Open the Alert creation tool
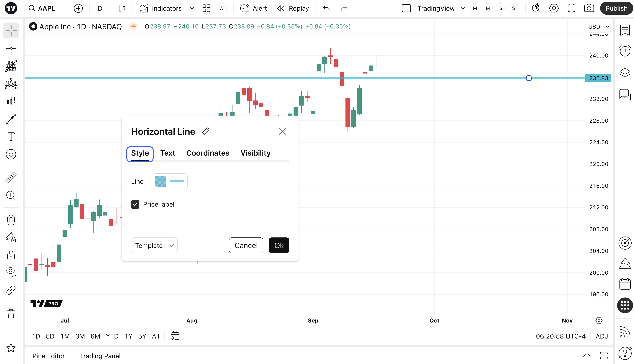 coord(253,8)
